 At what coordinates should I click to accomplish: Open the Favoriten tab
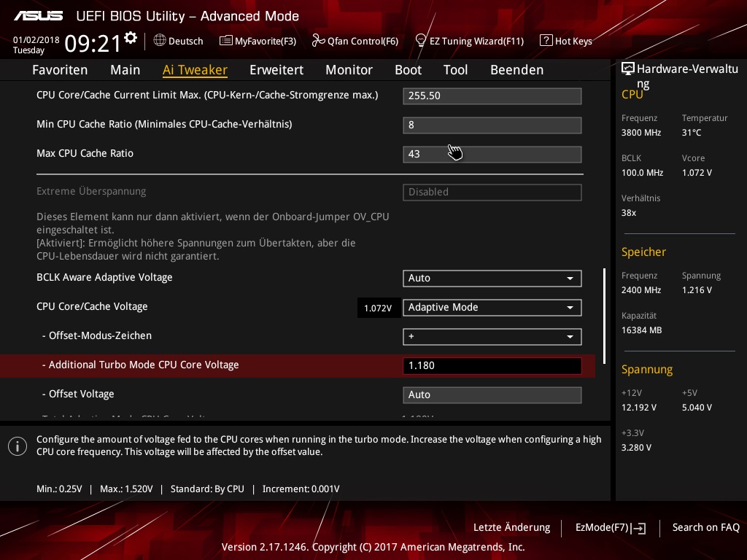pyautogui.click(x=60, y=70)
